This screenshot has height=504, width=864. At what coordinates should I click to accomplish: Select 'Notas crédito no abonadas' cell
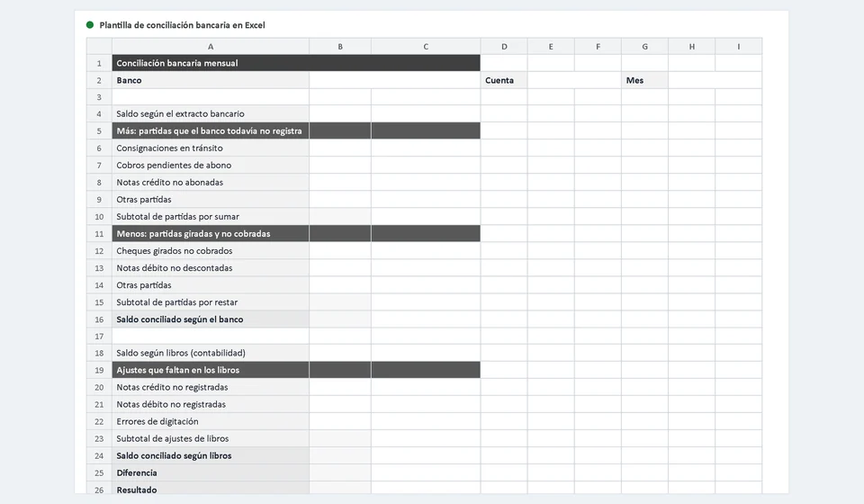pyautogui.click(x=211, y=183)
